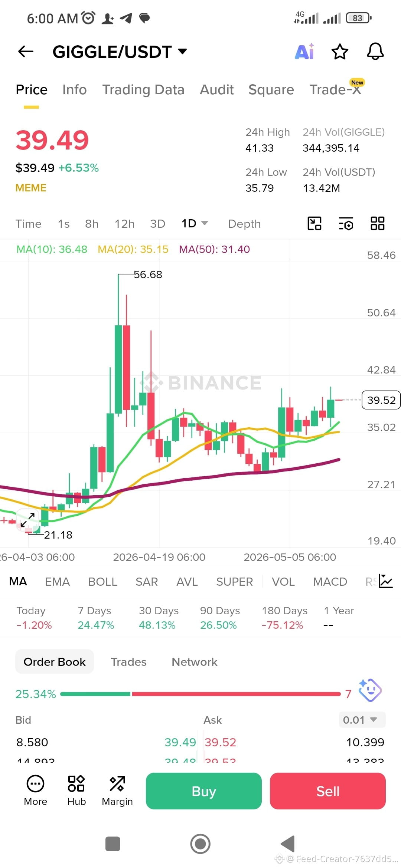Viewport: 401px width, 868px height.
Task: Select the Price tab
Action: [x=32, y=90]
